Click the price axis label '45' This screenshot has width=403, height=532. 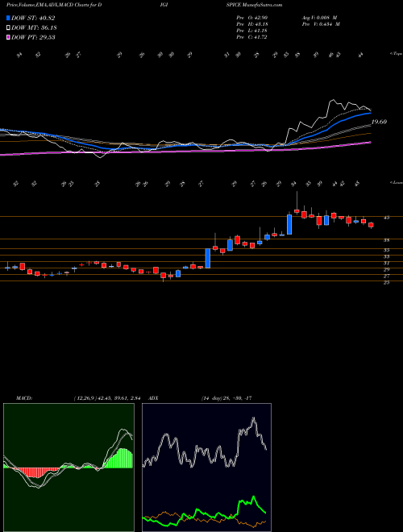point(386,218)
